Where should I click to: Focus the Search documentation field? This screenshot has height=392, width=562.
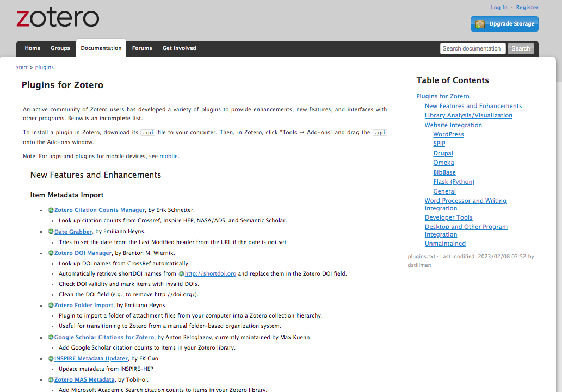coord(473,49)
